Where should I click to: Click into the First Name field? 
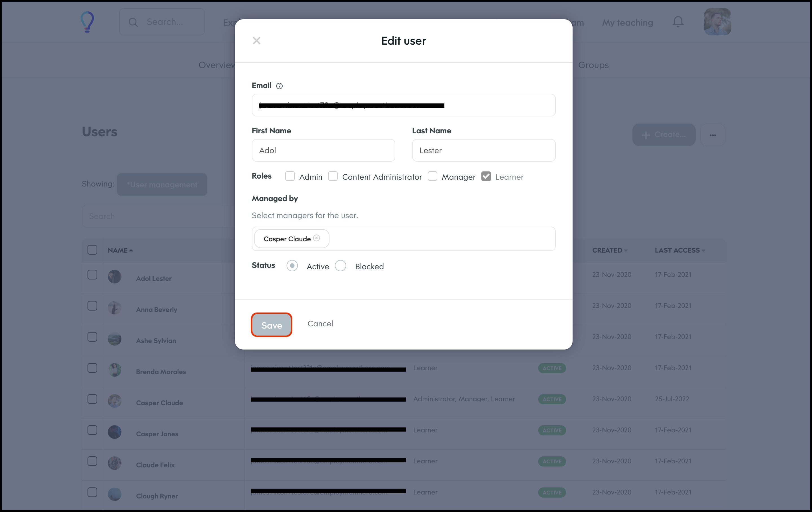323,151
